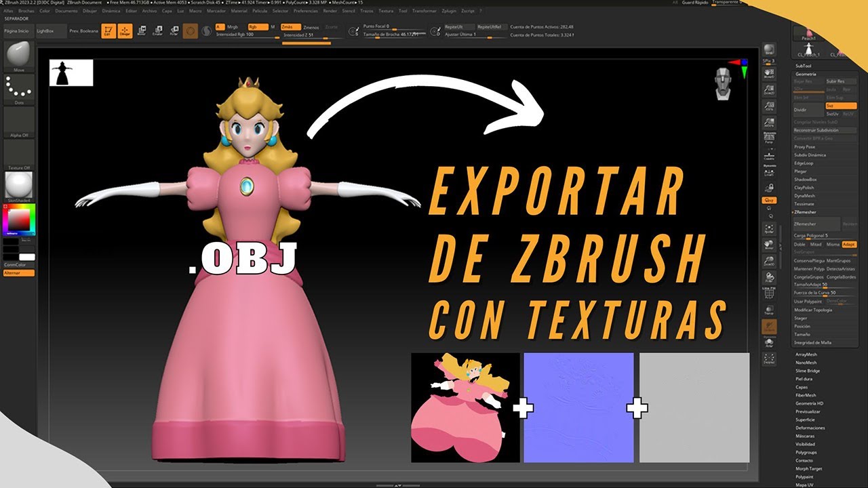Expand the Deformaciones section

coord(810,428)
